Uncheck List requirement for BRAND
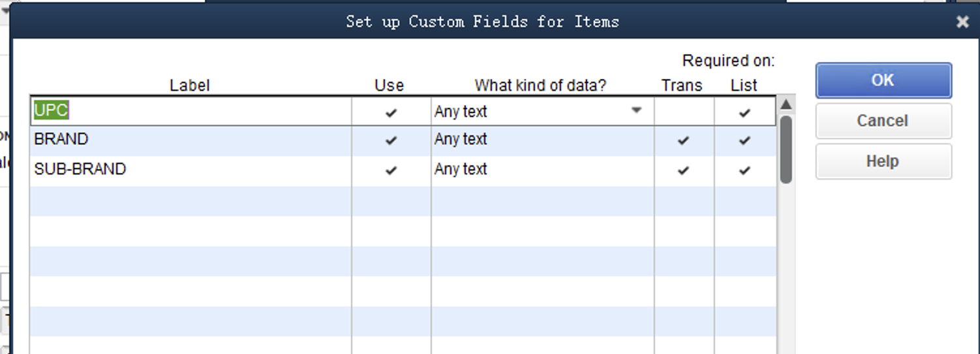Viewport: 980px width, 354px height. pos(744,140)
